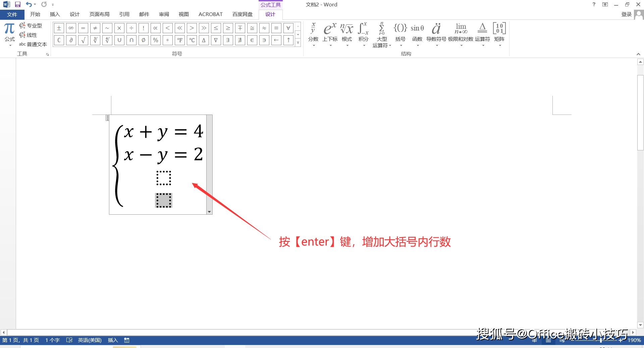Switch to the 插入 ribbon tab
The image size is (644, 348).
coord(55,14)
